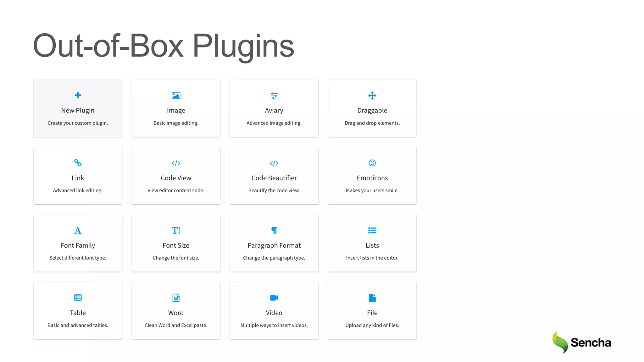
Task: Open the Aviary plugin title
Action: point(274,111)
